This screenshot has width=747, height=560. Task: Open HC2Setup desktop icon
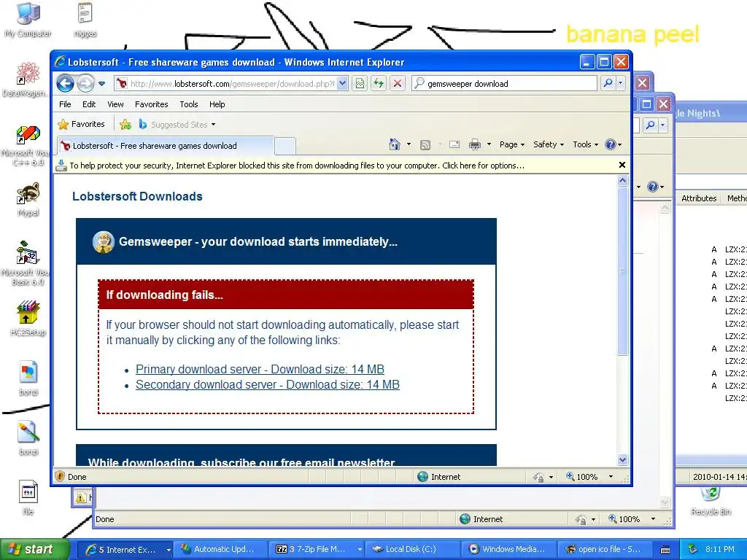(x=28, y=318)
